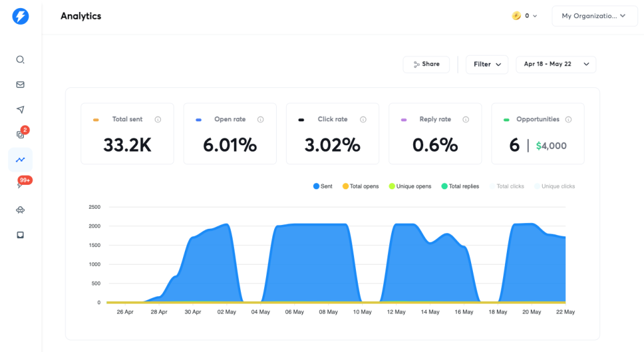
Task: Click the Total sent 33.2K value
Action: tap(127, 145)
